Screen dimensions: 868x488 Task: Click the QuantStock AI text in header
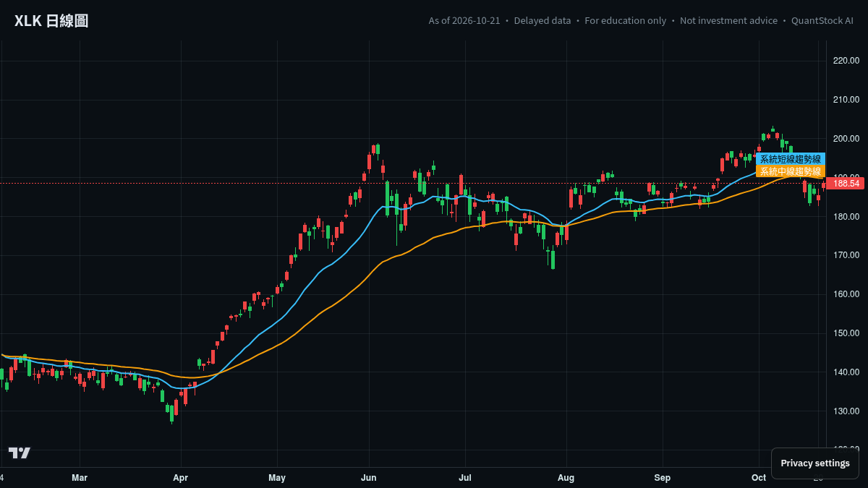(x=822, y=21)
